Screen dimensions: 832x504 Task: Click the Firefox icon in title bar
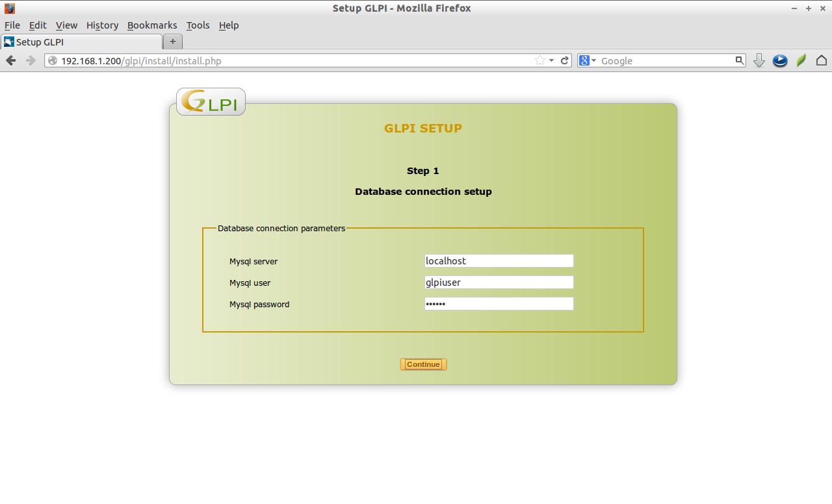coord(9,8)
